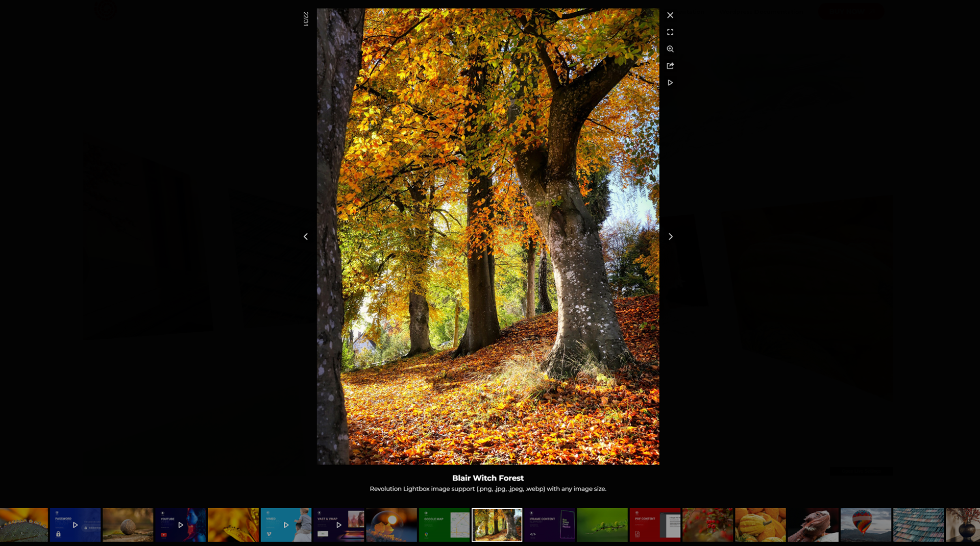The image size is (980, 546).
Task: Select the glass ball sunset thumbnail
Action: pyautogui.click(x=391, y=525)
